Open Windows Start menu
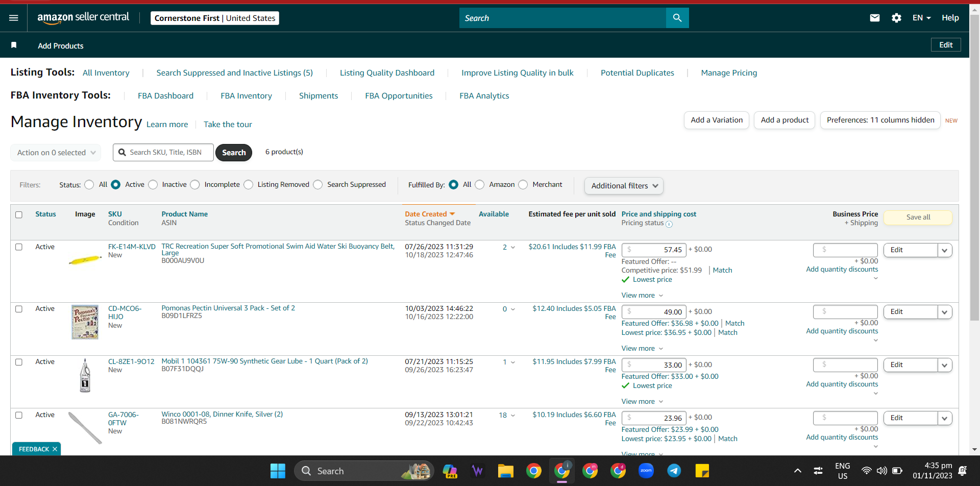Viewport: 980px width, 486px height. coord(278,471)
